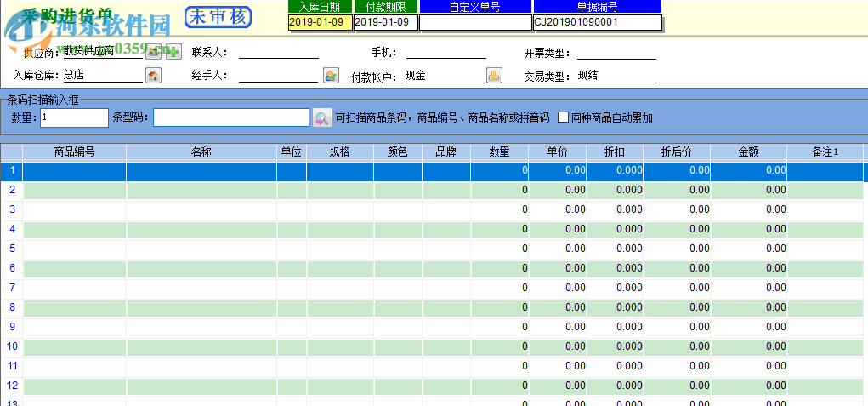The image size is (868, 406).
Task: Click the 付款帐户 field showing 现金
Action: pyautogui.click(x=445, y=77)
